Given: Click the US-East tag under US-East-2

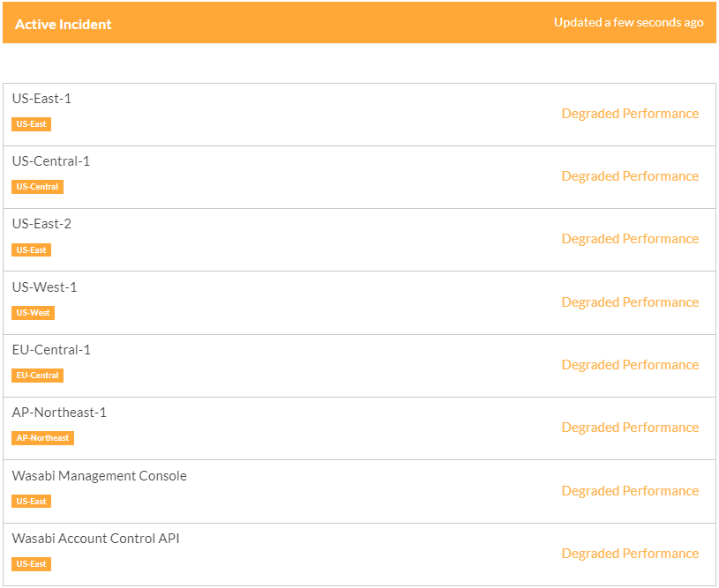Looking at the screenshot, I should click(31, 249).
